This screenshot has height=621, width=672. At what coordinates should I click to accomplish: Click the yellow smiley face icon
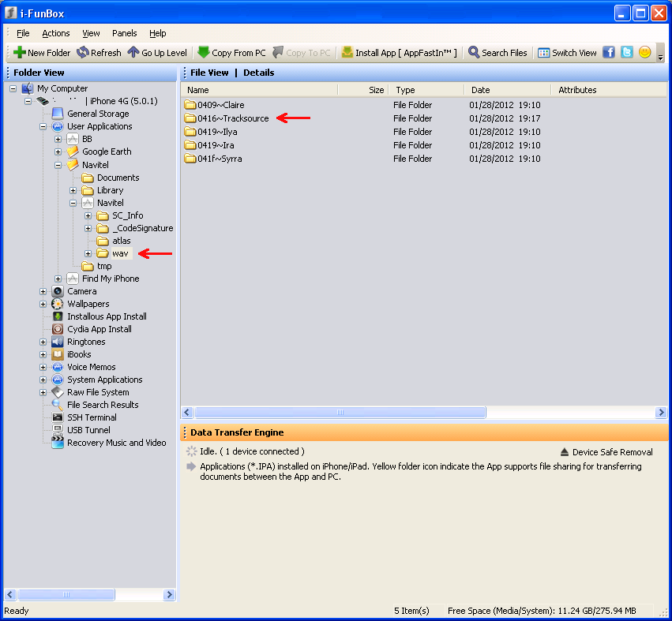(644, 52)
